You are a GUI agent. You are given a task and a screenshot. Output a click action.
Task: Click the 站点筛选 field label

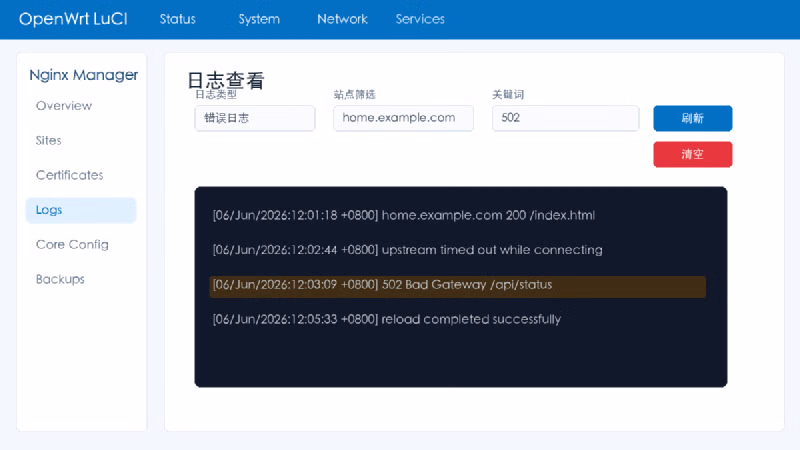pos(354,94)
